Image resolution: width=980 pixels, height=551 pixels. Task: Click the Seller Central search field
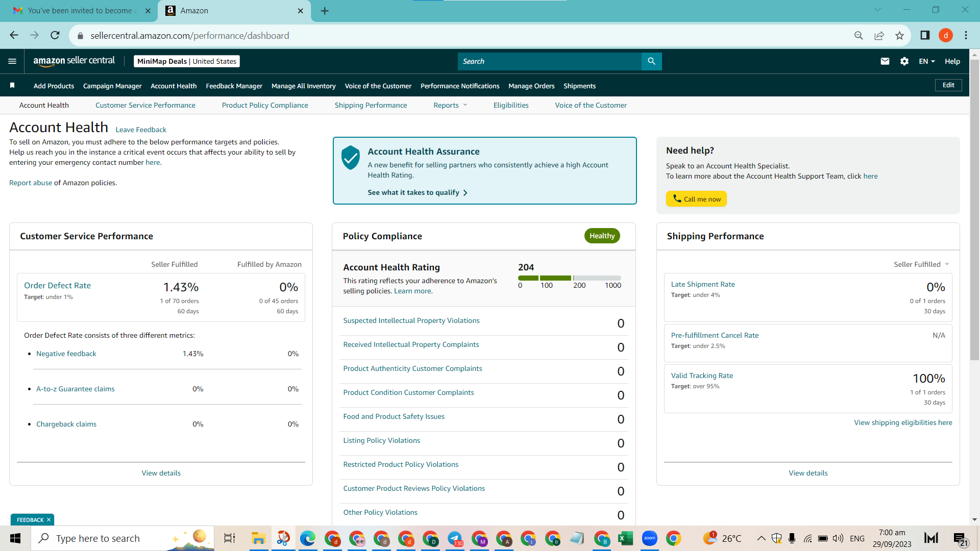pyautogui.click(x=550, y=61)
